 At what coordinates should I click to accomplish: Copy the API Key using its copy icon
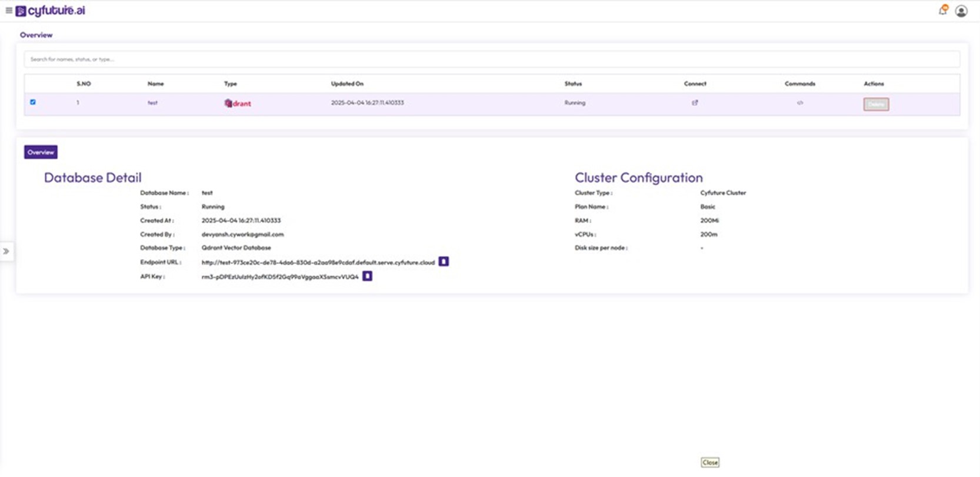367,276
